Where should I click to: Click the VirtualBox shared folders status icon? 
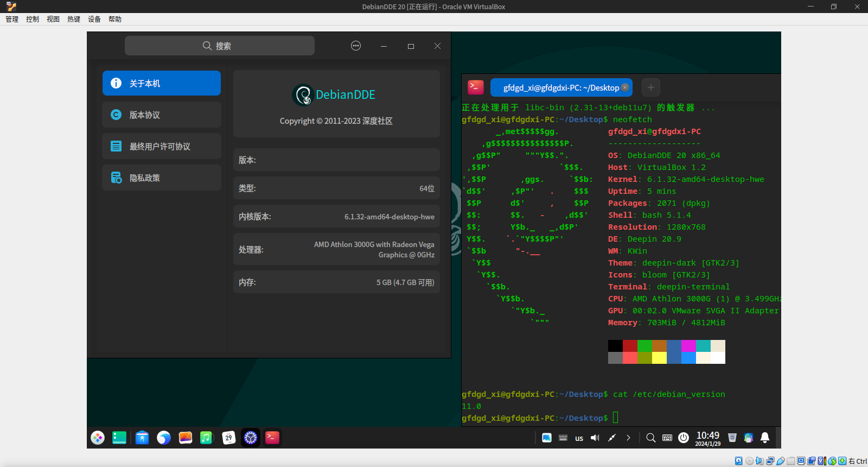[x=791, y=461]
